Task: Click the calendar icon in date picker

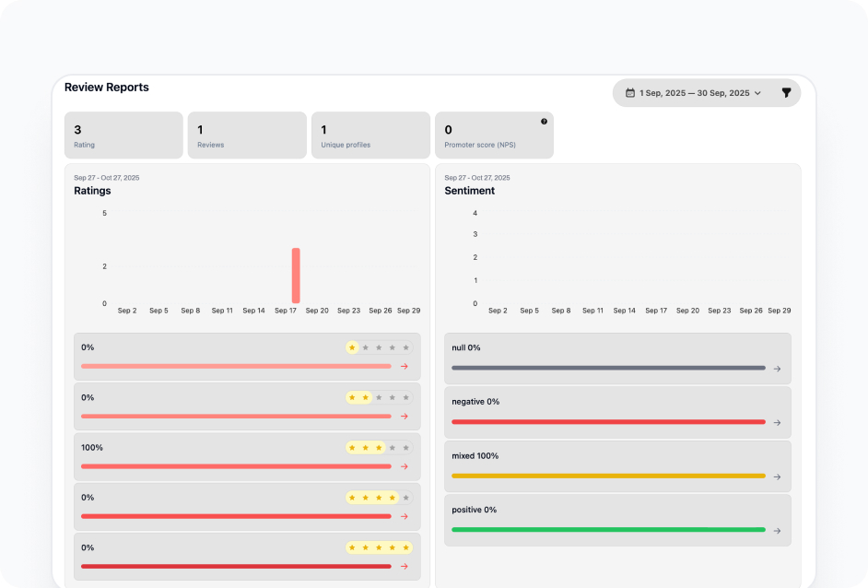Action: point(630,93)
